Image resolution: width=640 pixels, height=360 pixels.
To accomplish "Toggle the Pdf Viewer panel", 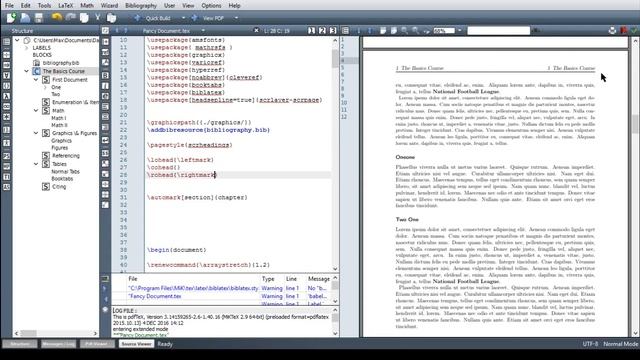I will [x=97, y=344].
